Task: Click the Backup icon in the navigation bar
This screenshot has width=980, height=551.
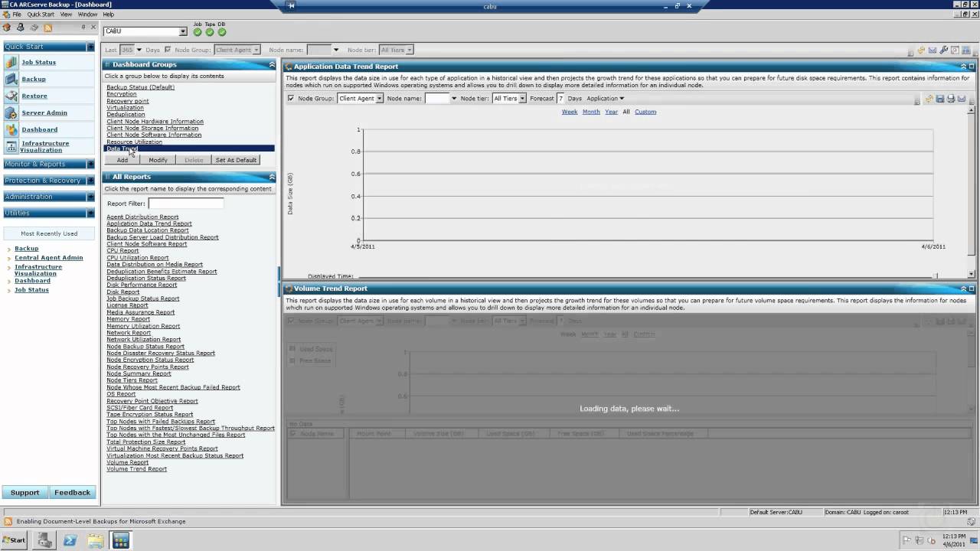Action: tap(11, 80)
